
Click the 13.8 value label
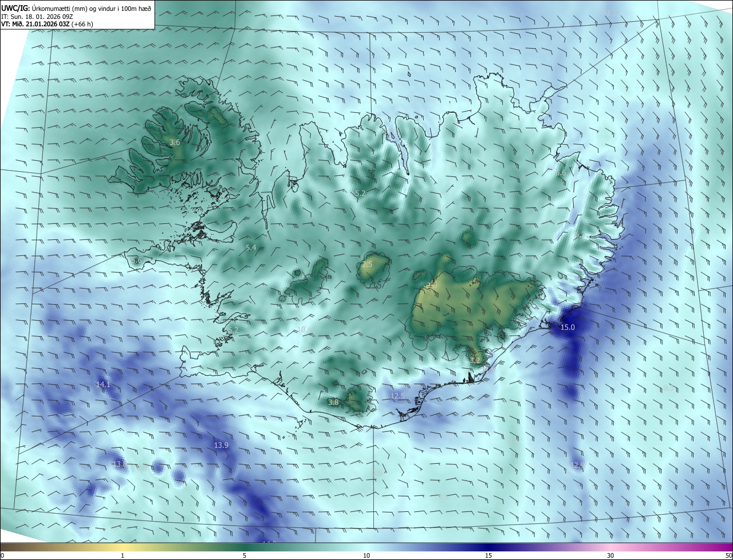(119, 464)
